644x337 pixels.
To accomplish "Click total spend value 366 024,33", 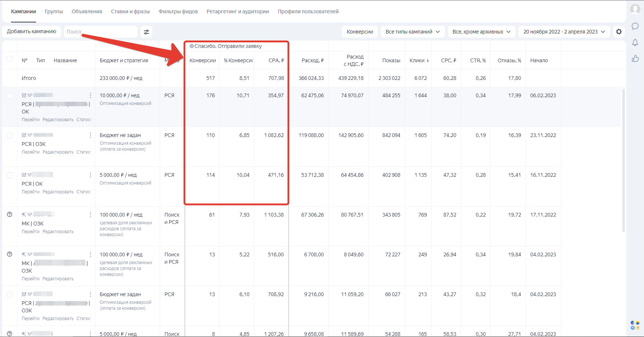I will 311,78.
